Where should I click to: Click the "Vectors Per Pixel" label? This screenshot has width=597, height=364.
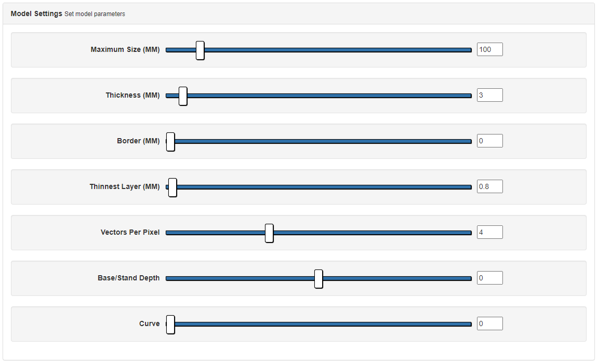tap(130, 233)
